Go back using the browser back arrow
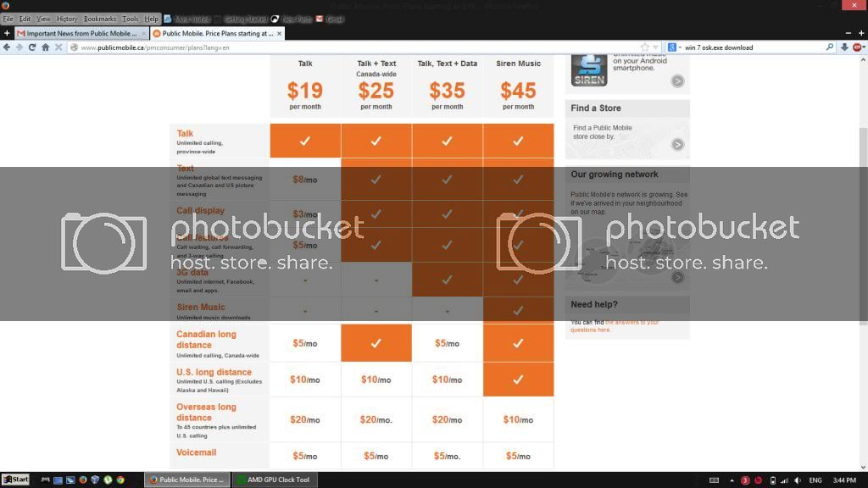This screenshot has width=868, height=488. click(x=7, y=47)
